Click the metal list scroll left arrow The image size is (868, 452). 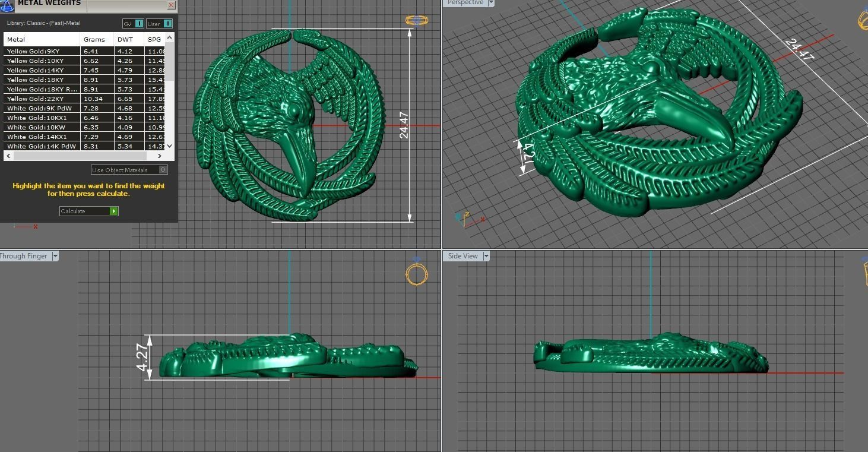[x=8, y=156]
